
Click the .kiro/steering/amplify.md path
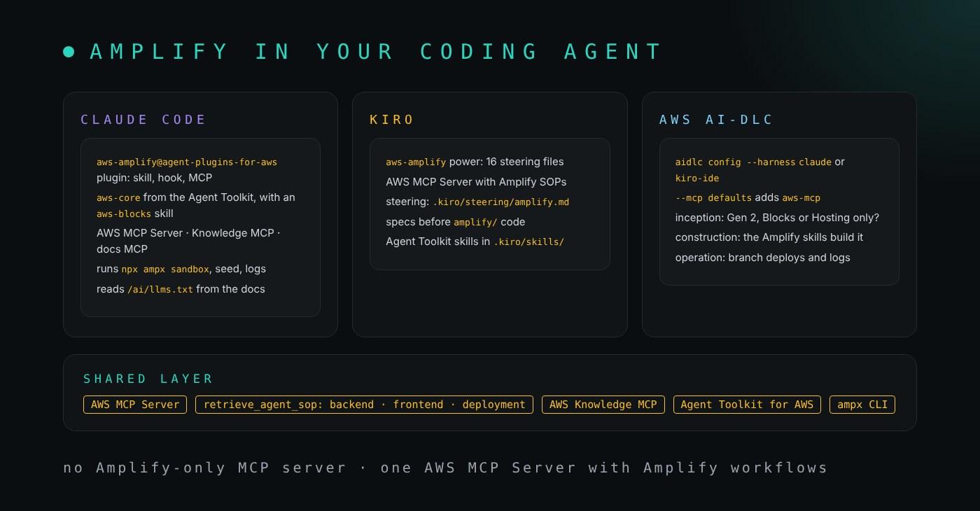click(500, 202)
